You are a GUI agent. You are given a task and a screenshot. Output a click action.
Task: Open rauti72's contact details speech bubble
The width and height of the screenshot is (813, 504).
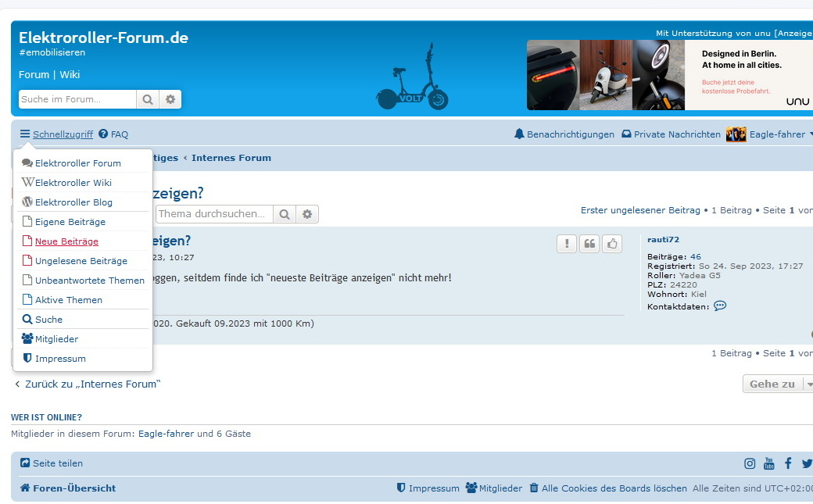point(720,306)
